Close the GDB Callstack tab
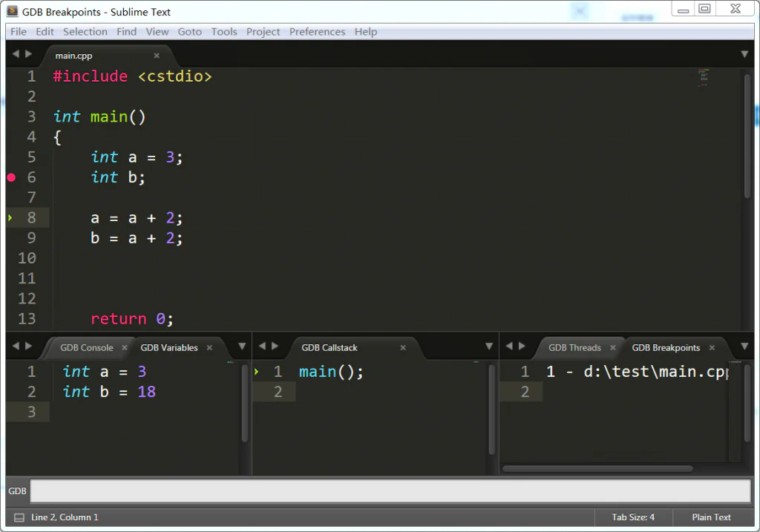The image size is (760, 532). tap(403, 347)
